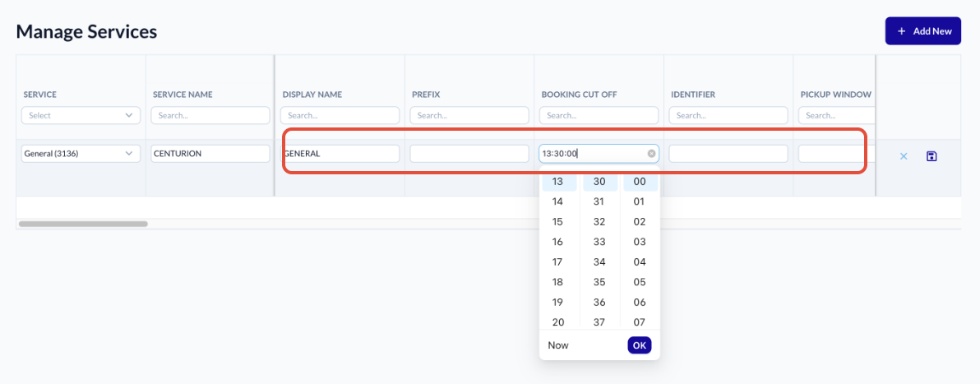This screenshot has width=980, height=384.
Task: Click the SERVICE NAME column header
Action: [183, 95]
